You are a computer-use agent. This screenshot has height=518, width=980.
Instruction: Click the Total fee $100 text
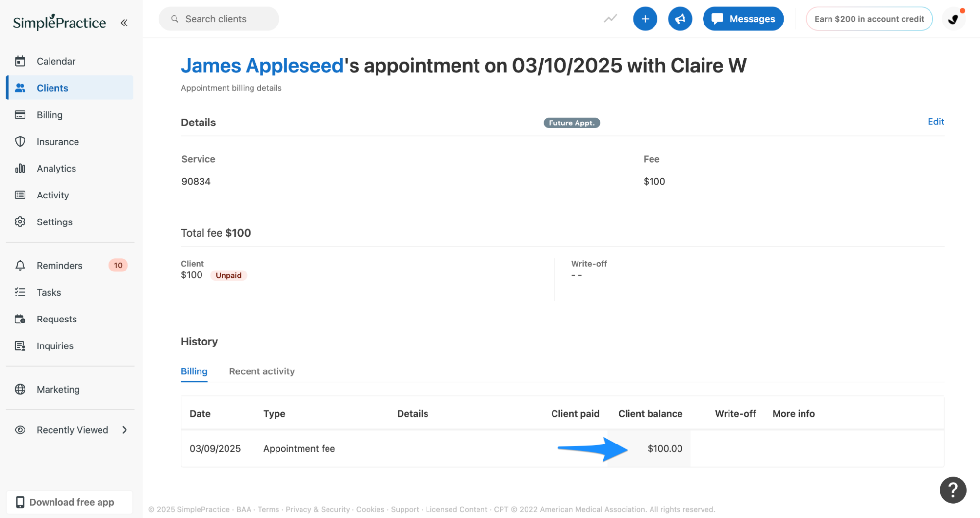(x=216, y=233)
